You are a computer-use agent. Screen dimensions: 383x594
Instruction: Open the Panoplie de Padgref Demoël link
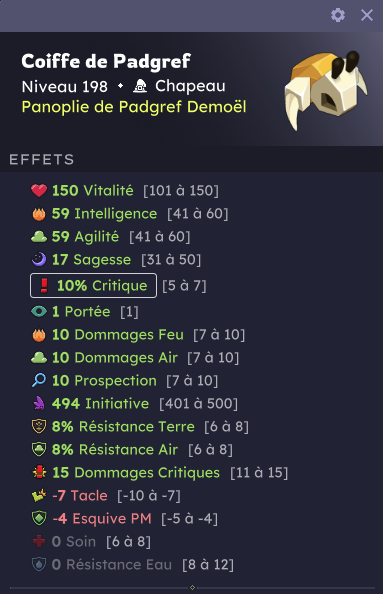tap(134, 107)
